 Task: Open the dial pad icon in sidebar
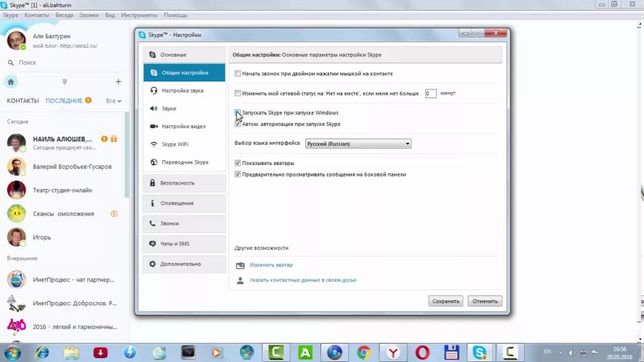tap(64, 81)
